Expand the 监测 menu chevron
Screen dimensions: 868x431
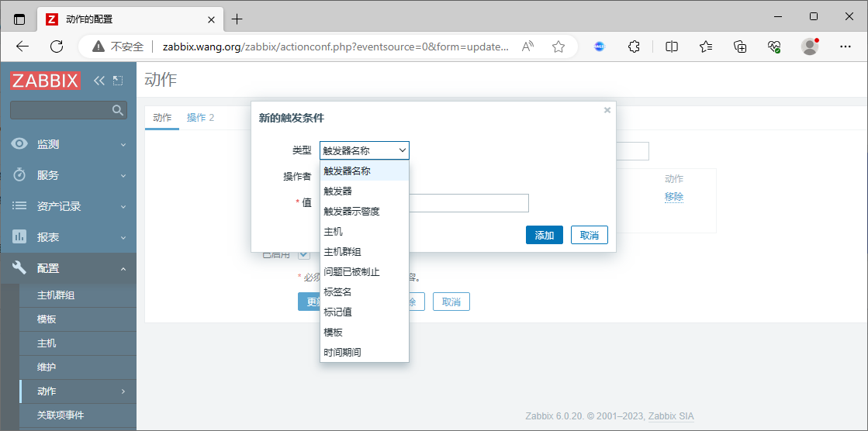coord(123,144)
